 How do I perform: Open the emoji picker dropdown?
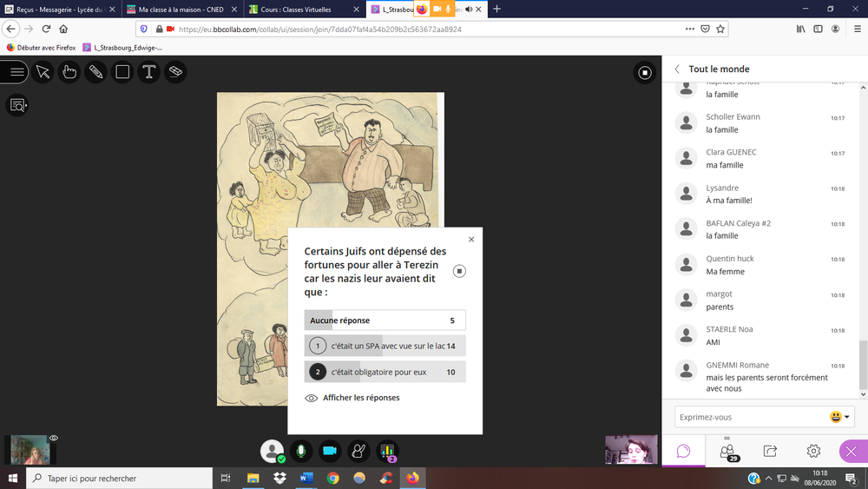[x=839, y=417]
